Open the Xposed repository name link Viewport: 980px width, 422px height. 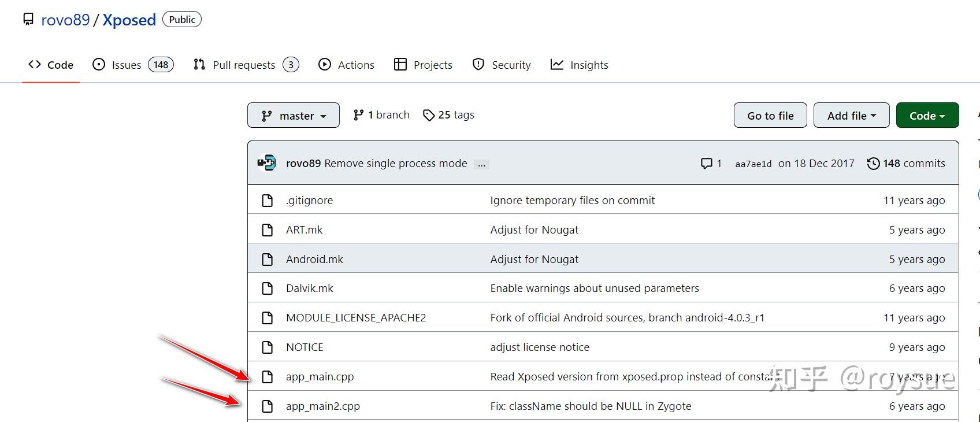[x=129, y=20]
